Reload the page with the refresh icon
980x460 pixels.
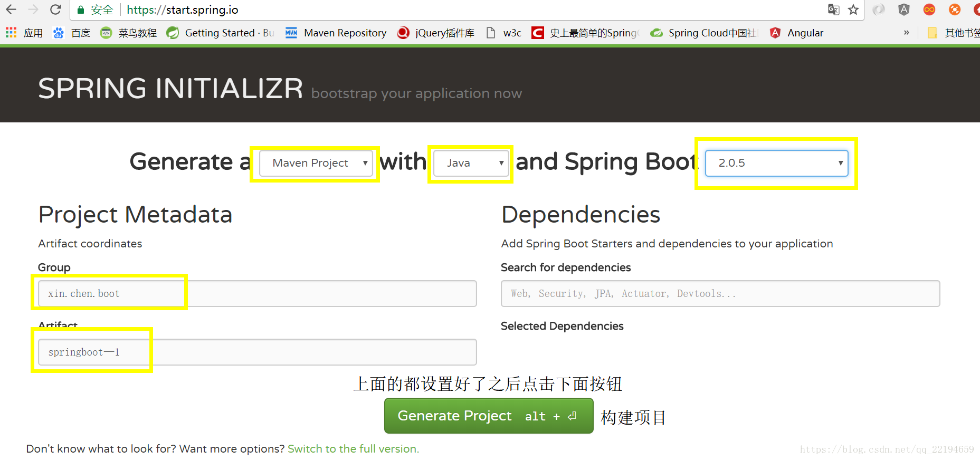pyautogui.click(x=55, y=9)
